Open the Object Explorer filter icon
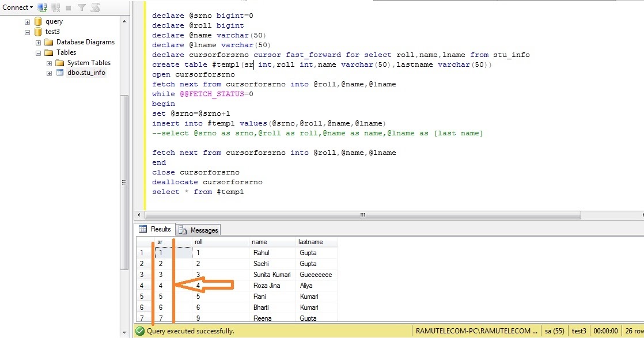644x338 pixels. (x=82, y=7)
